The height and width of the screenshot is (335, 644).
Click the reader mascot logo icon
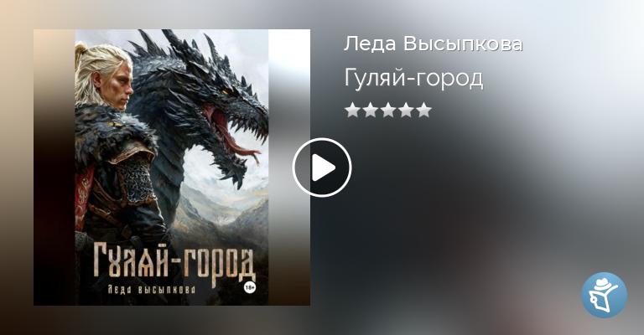604,295
